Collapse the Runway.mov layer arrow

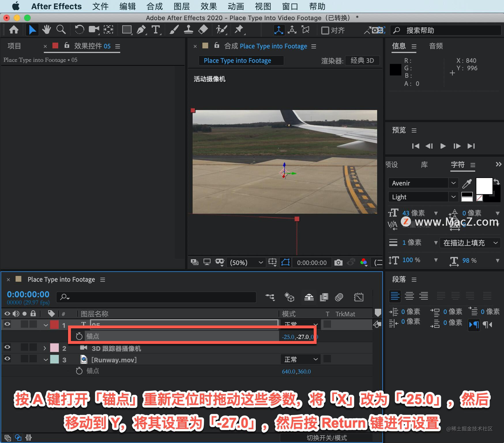(46, 360)
